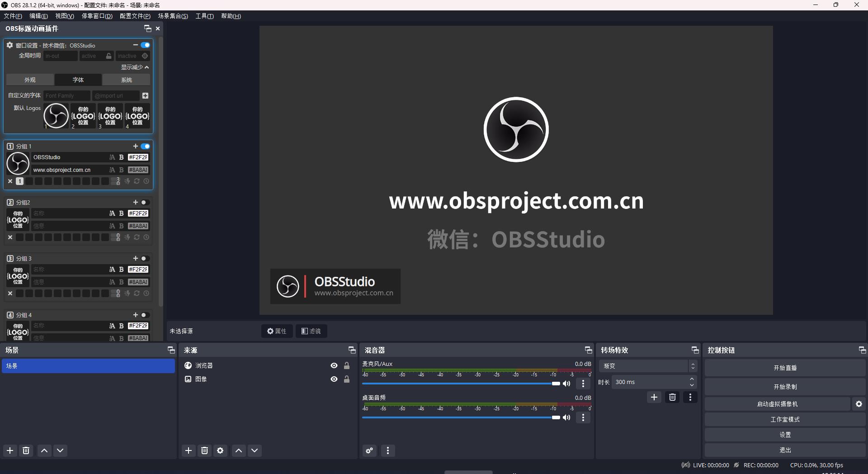Move the scene up with the up arrow

pos(44,450)
